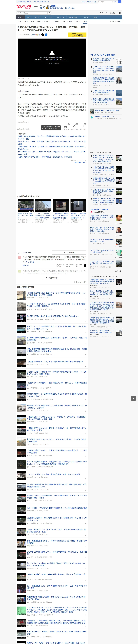Share the article on Facebook
Viewport: 138px width, 644px height.
coord(46,35)
